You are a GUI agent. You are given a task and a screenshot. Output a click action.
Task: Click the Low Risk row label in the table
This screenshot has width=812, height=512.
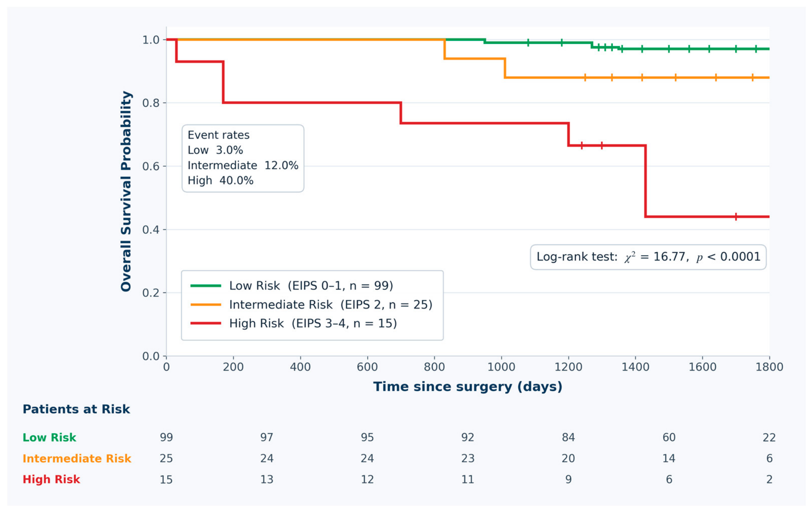(49, 437)
